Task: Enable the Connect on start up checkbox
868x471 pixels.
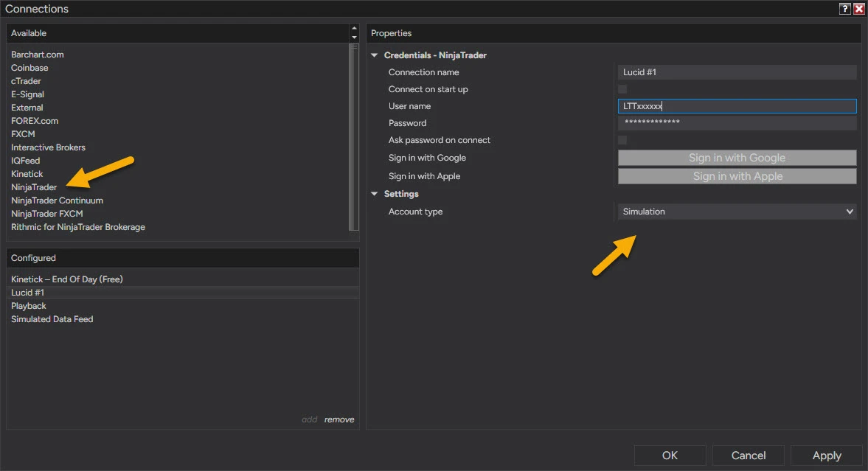Action: click(x=622, y=89)
